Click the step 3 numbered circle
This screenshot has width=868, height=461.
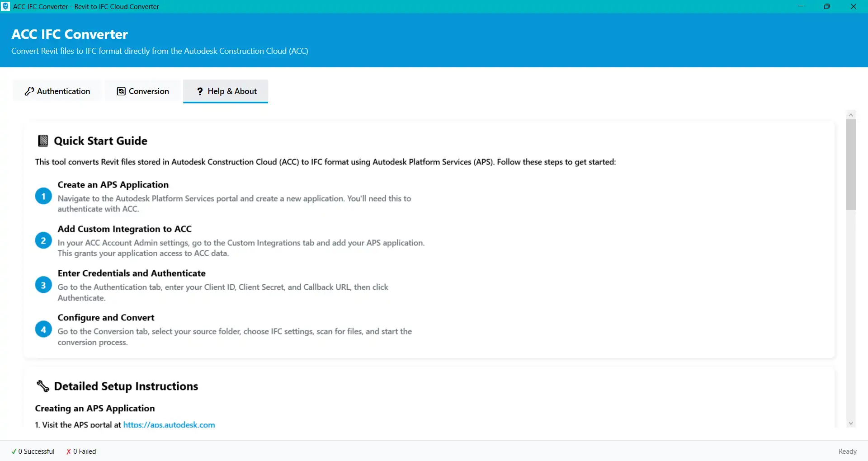43,285
